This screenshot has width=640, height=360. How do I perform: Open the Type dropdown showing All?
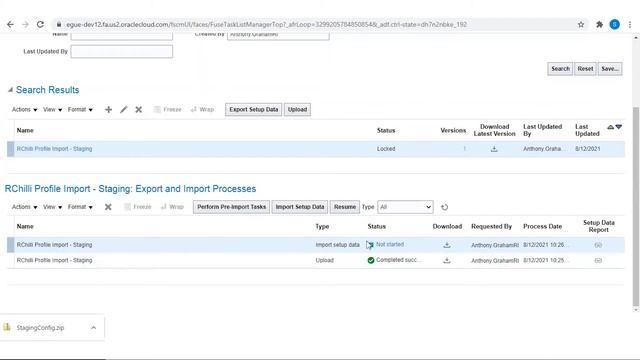click(405, 207)
